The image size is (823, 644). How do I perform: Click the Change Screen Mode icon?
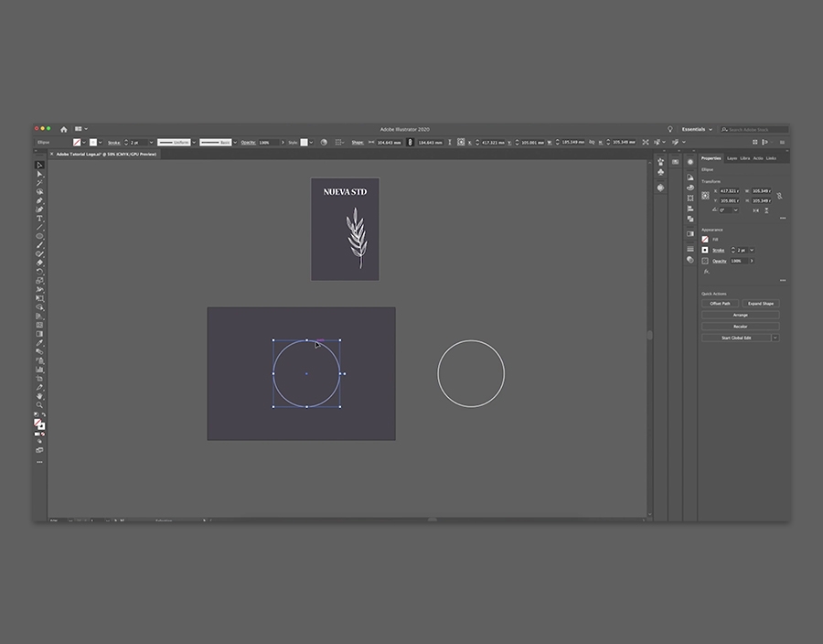click(39, 450)
